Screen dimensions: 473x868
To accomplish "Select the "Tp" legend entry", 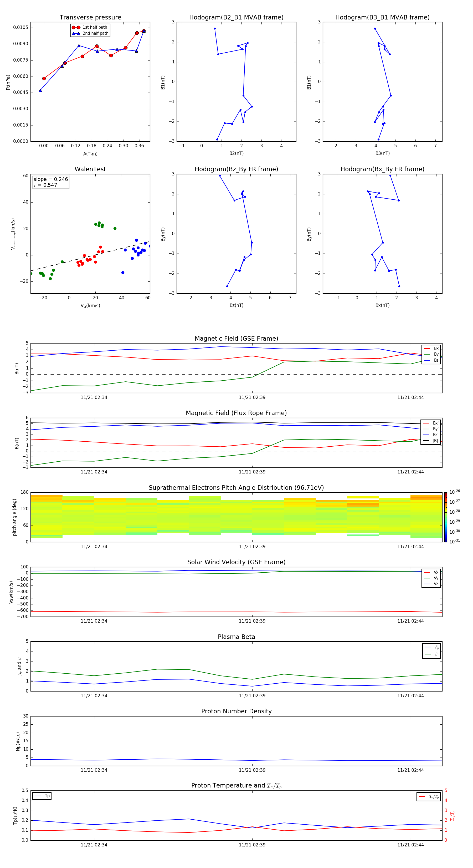I will click(x=42, y=796).
